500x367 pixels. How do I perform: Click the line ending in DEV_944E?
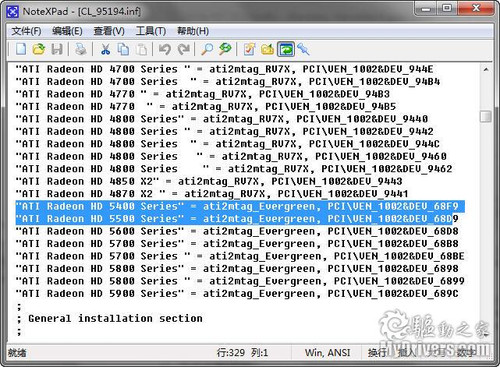(224, 69)
